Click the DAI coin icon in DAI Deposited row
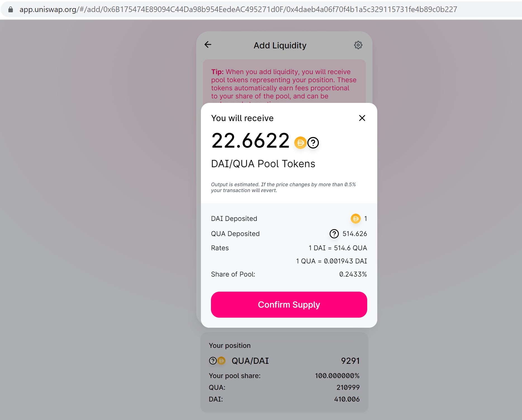 355,219
